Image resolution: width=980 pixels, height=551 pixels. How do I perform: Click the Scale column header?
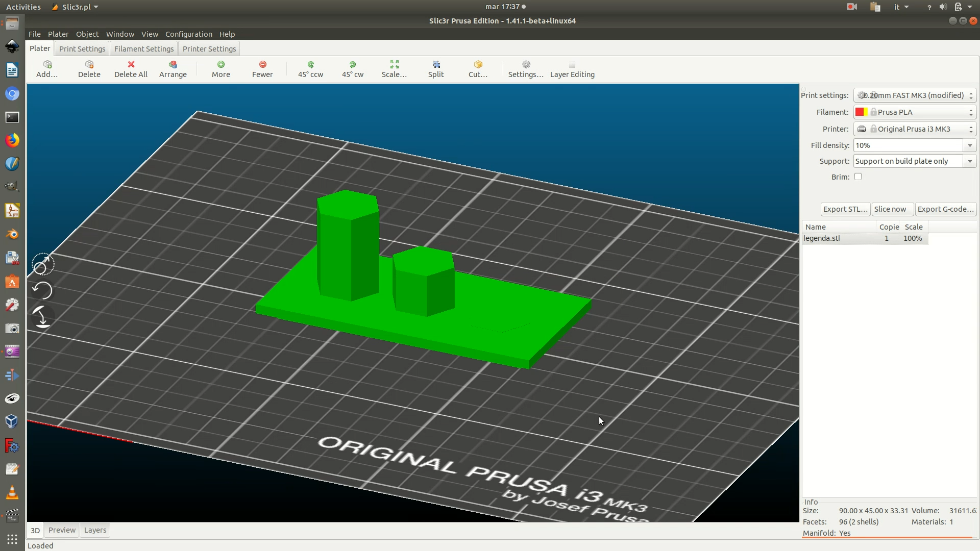914,227
